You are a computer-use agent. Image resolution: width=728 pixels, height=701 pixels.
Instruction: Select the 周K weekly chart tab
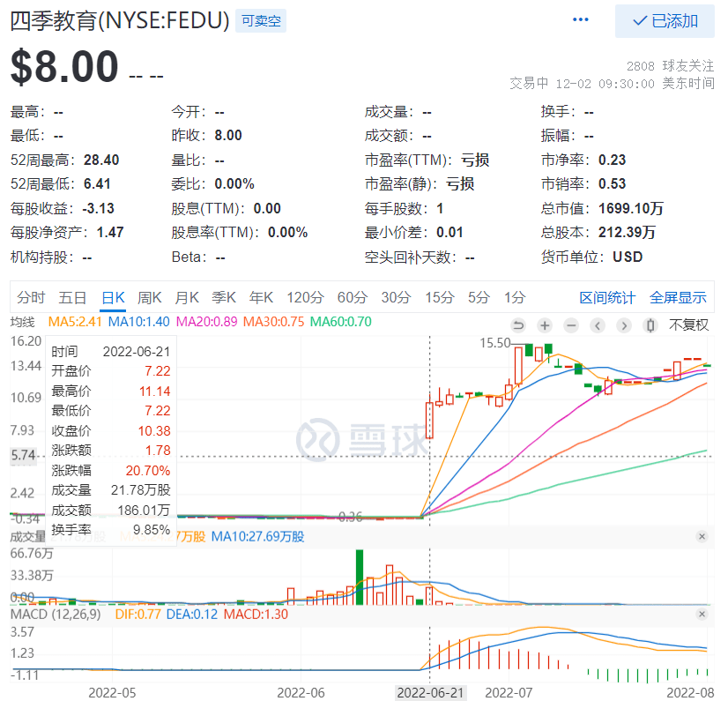150,297
